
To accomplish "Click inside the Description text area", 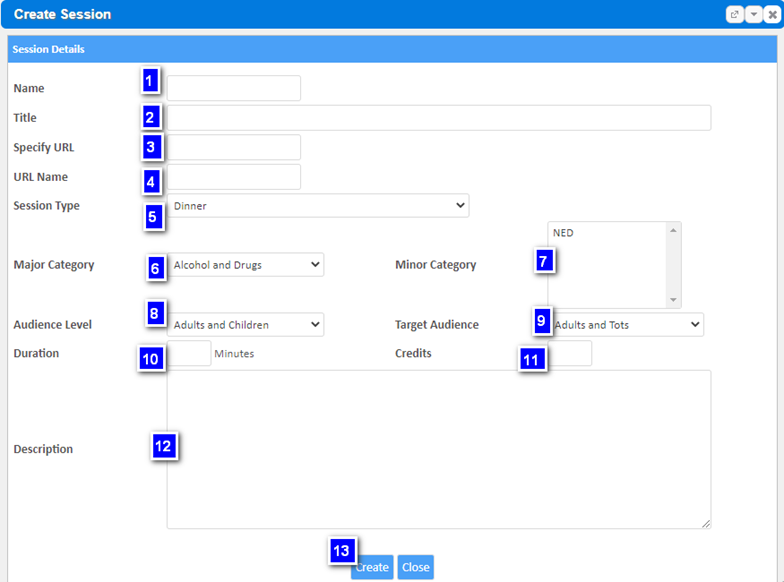I will coord(438,450).
